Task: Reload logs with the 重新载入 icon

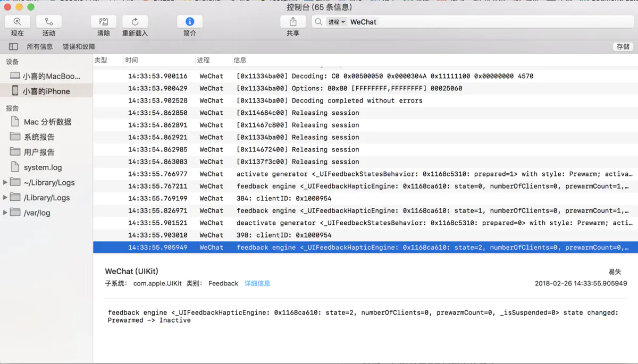Action: pyautogui.click(x=135, y=22)
